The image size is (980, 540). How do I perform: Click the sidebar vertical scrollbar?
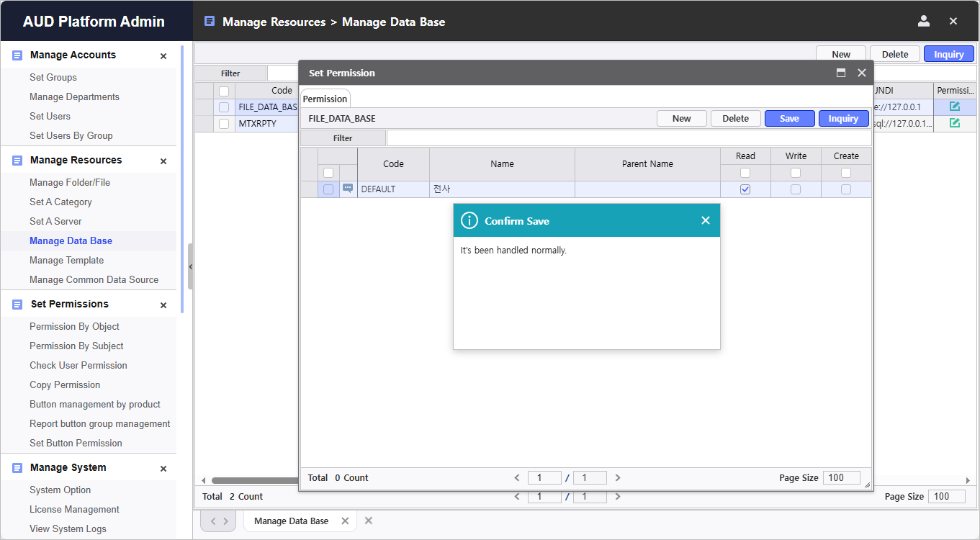coord(182,179)
